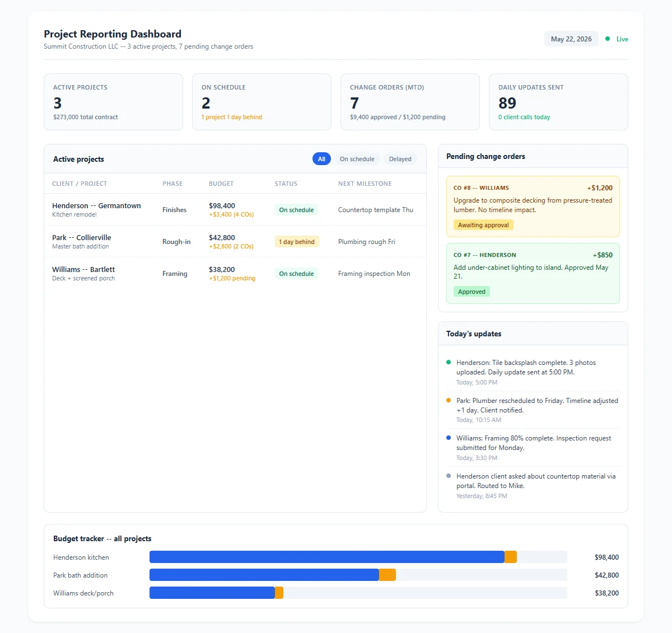Click the $98,400 budget cell in table
The width and height of the screenshot is (672, 633).
[x=222, y=205]
